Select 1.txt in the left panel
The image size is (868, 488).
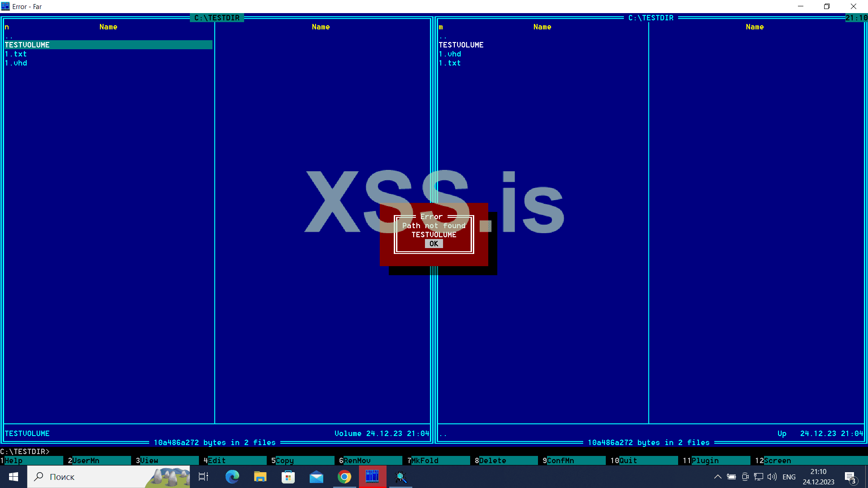[x=16, y=54]
